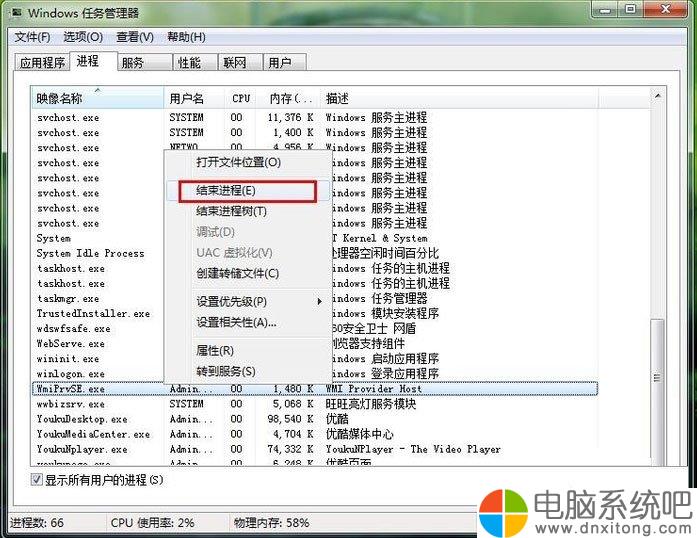The width and height of the screenshot is (697, 538).
Task: Sort by 映像名称 column header
Action: (x=98, y=98)
